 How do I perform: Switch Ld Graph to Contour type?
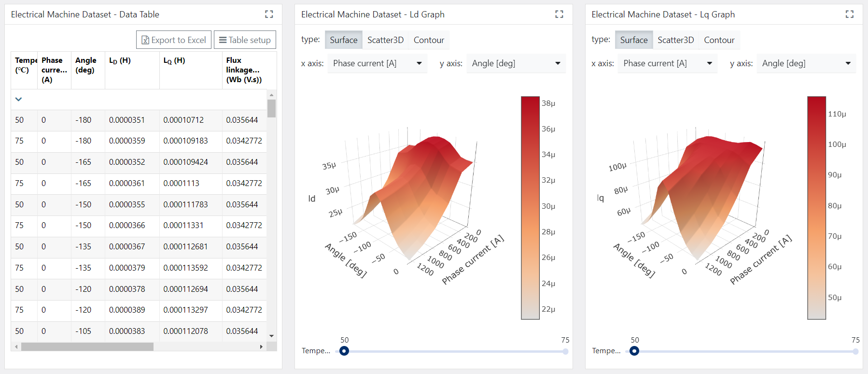(x=429, y=40)
